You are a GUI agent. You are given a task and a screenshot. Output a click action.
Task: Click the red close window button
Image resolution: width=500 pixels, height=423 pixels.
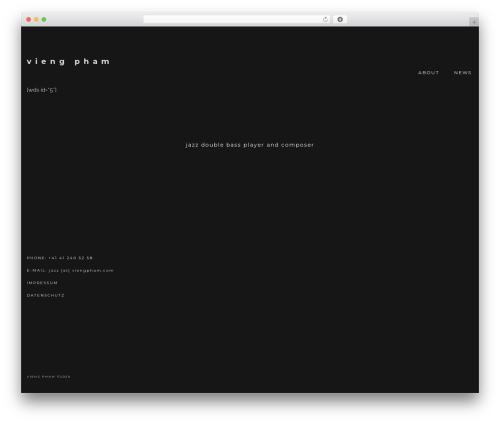click(29, 19)
